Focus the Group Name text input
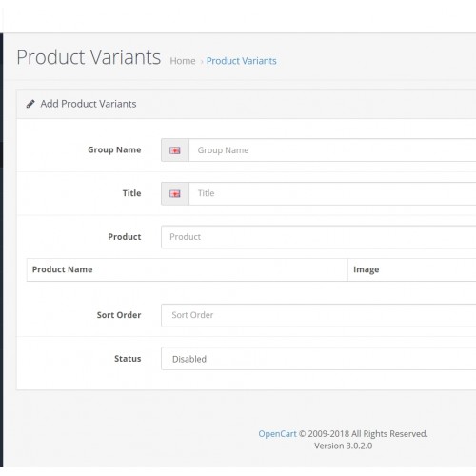The width and height of the screenshot is (476, 476). point(332,150)
